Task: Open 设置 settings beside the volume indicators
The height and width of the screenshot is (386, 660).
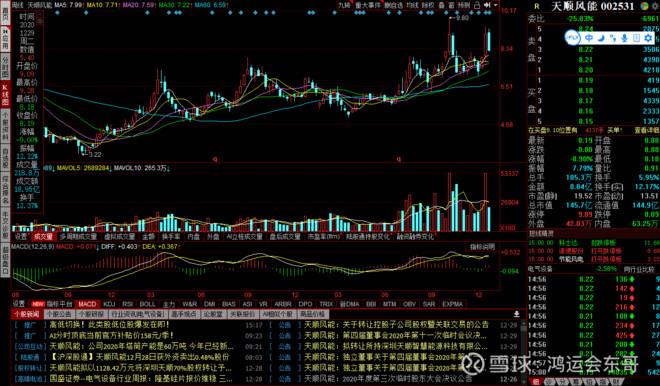Action: pyautogui.click(x=20, y=237)
